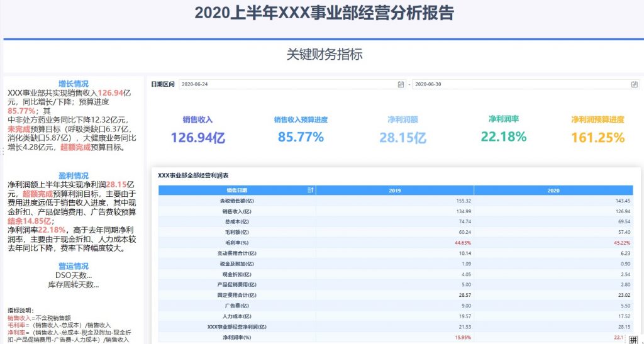Viewport: 644px width, 344px height.
Task: Open the end date calendar picker icon
Action: (x=634, y=84)
